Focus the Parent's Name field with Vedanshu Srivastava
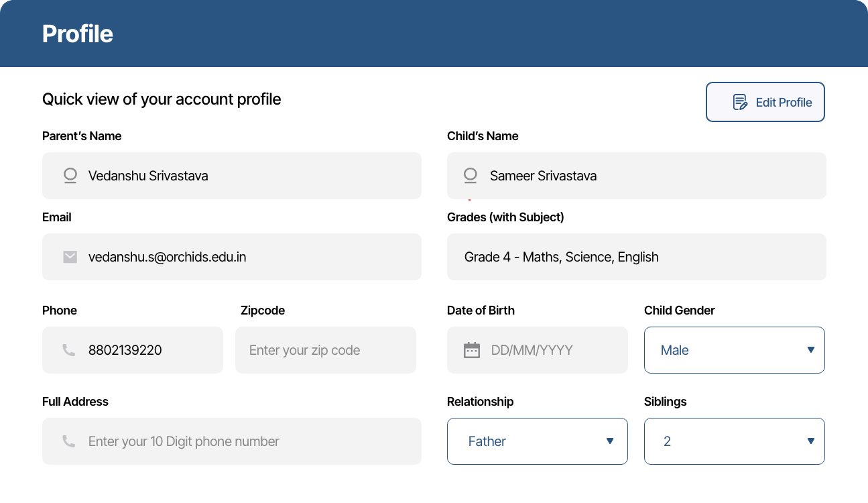The image size is (868, 503). [248, 176]
